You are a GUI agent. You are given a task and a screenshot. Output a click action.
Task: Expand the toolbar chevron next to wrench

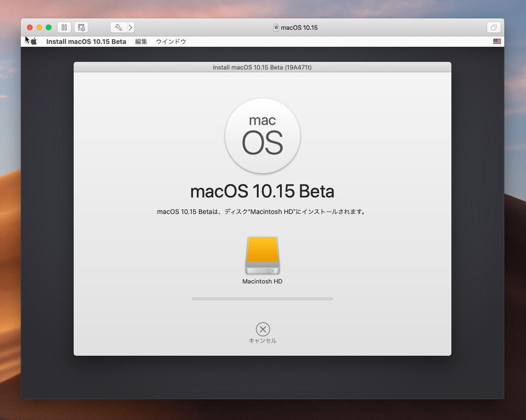pos(130,27)
